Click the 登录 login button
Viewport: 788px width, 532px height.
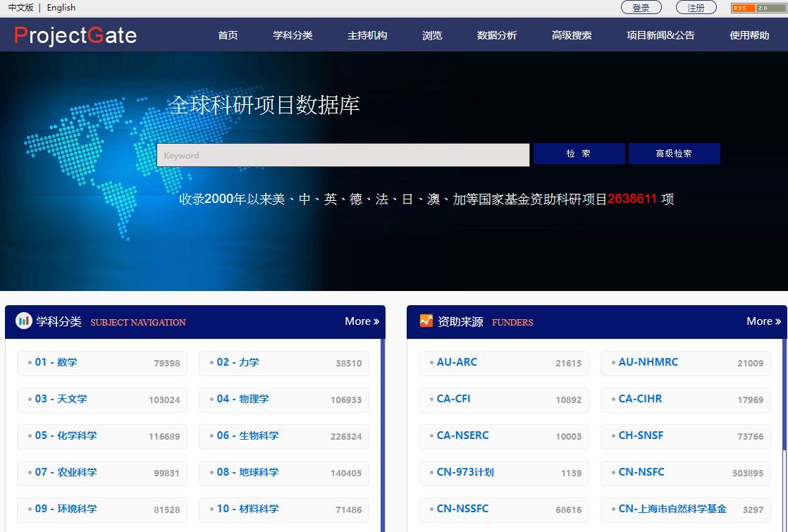pos(641,8)
